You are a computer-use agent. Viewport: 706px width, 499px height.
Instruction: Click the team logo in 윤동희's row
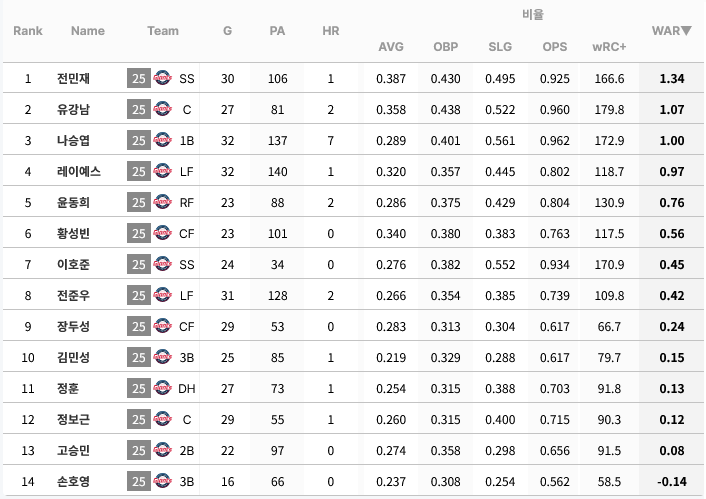click(162, 203)
